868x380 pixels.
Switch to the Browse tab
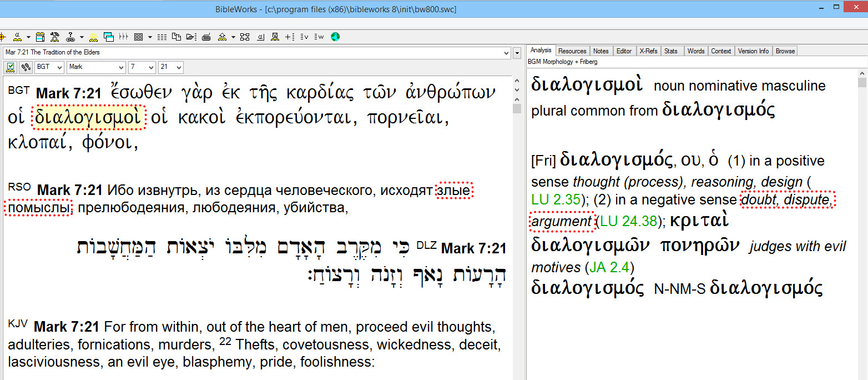click(785, 51)
